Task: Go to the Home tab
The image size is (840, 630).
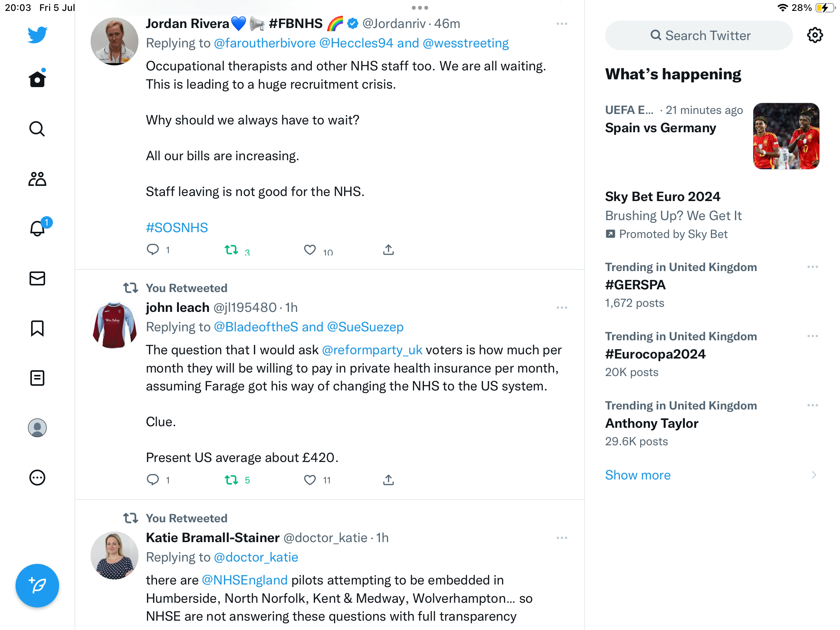Action: tap(37, 79)
